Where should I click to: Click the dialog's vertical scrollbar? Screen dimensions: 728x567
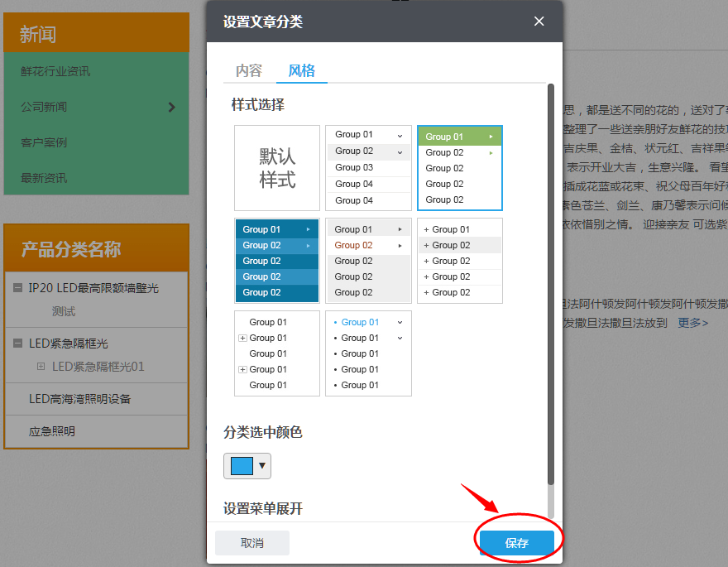click(x=551, y=281)
